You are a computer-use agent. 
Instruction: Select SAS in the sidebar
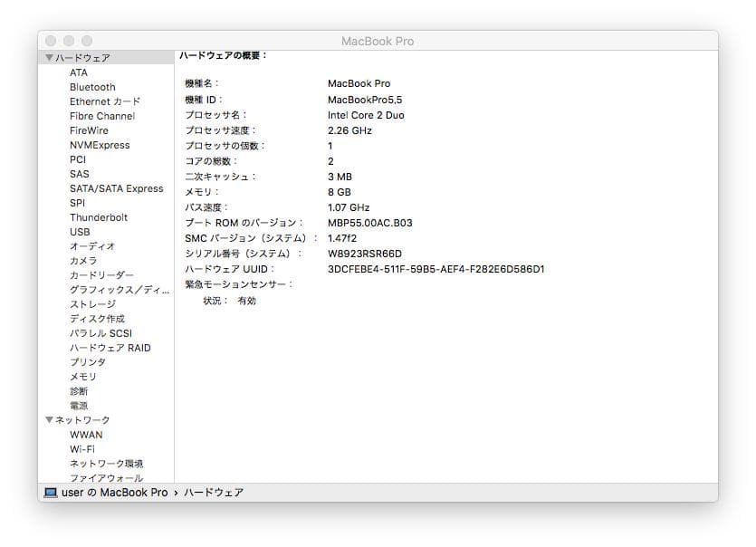(80, 174)
